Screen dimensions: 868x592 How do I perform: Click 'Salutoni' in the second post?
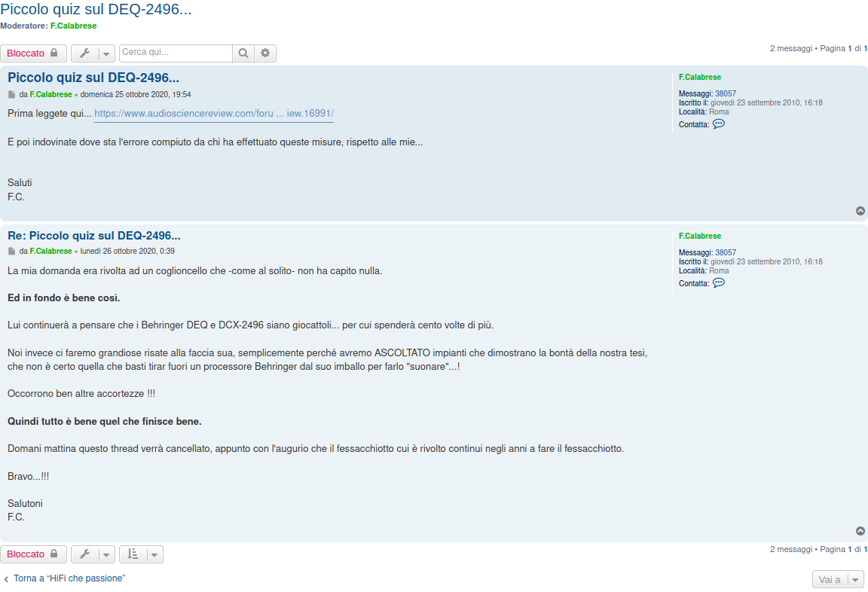click(25, 503)
